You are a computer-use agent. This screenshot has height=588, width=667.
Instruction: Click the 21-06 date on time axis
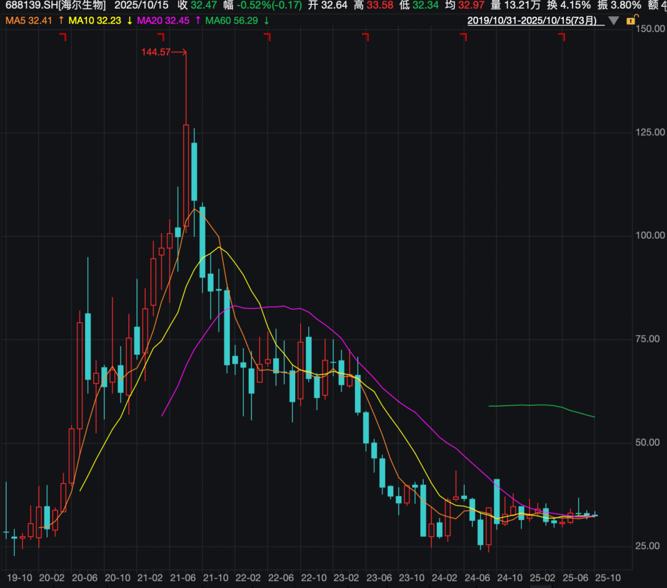tap(183, 577)
